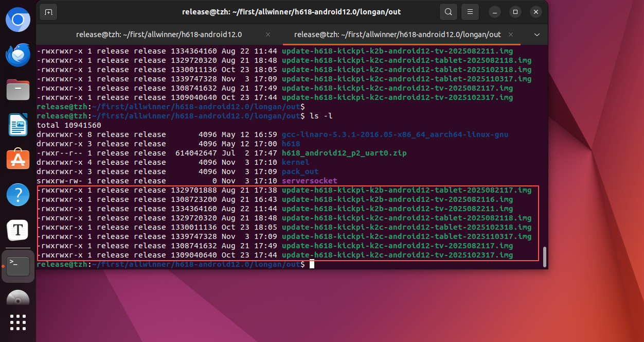Launch the Text Editor dock icon
Image resolution: width=644 pixels, height=342 pixels.
(x=18, y=230)
